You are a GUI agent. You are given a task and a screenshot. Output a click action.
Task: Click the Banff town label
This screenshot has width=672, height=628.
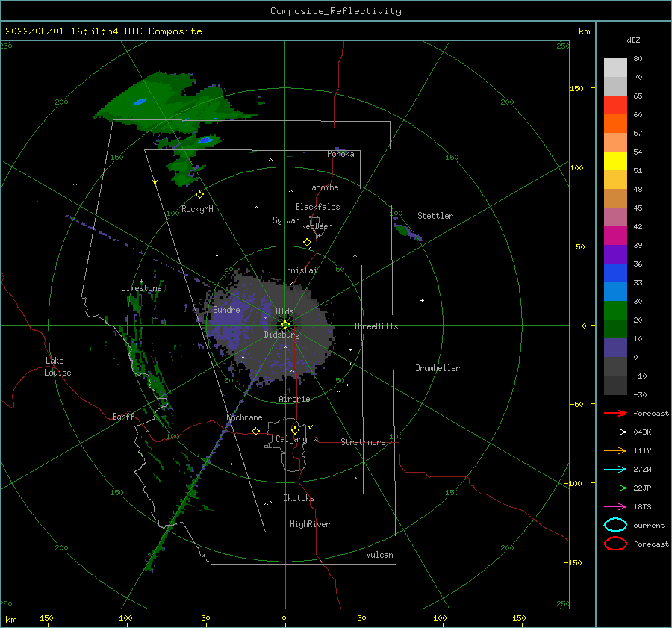123,416
